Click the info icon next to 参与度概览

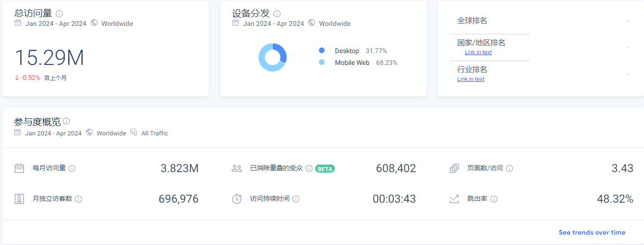66,121
